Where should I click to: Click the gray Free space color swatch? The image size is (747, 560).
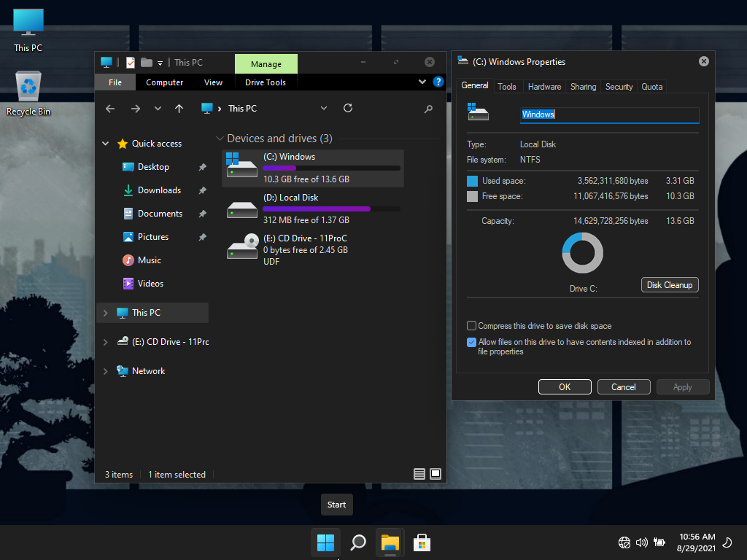472,196
